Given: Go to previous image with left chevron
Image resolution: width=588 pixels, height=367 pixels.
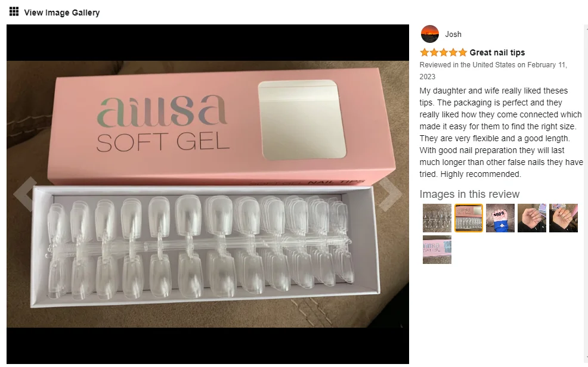Looking at the screenshot, I should [x=25, y=194].
